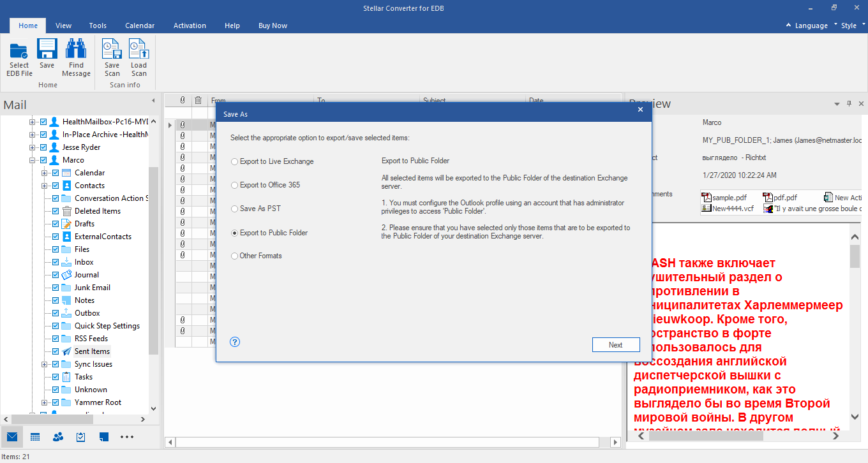This screenshot has width=868, height=463.
Task: Select Export to Office 365 option
Action: (x=266, y=185)
